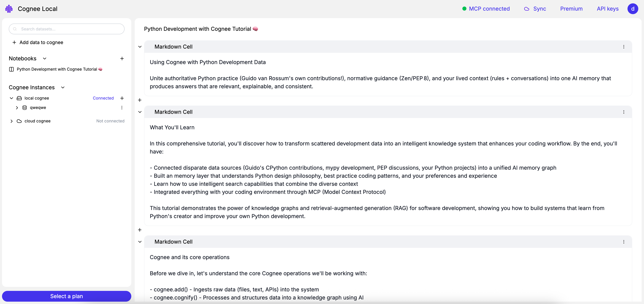Open the Premium menu item
This screenshot has width=644, height=304.
coord(571,9)
